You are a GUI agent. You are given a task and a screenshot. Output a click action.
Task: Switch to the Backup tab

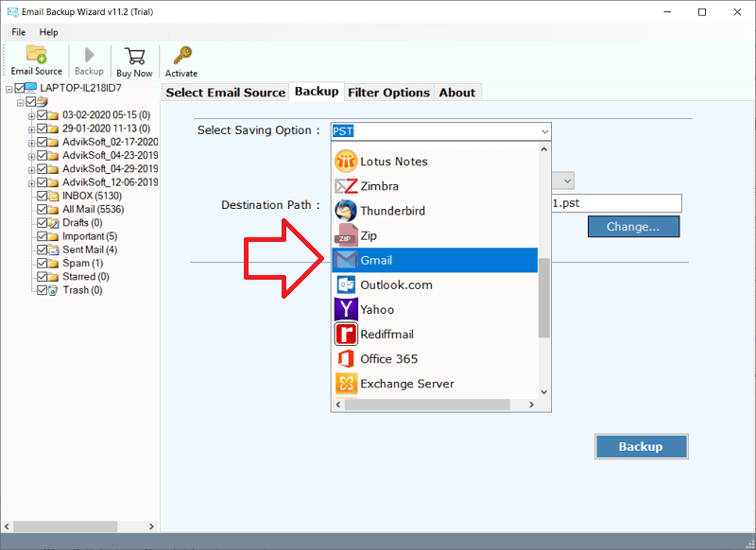point(317,92)
